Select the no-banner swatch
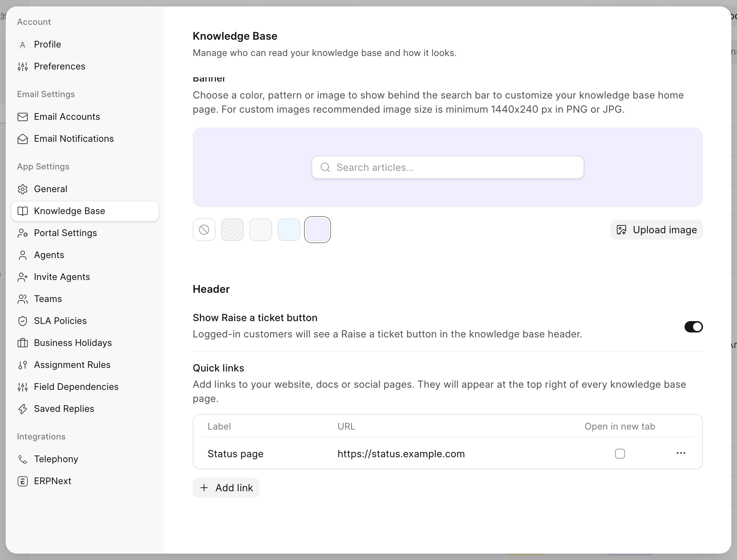Image resolution: width=737 pixels, height=560 pixels. 204,230
